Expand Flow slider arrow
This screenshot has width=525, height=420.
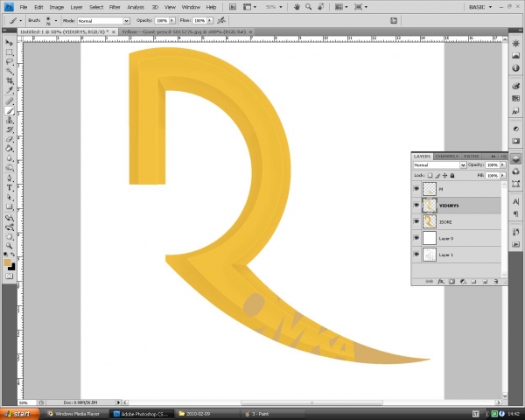tap(210, 21)
